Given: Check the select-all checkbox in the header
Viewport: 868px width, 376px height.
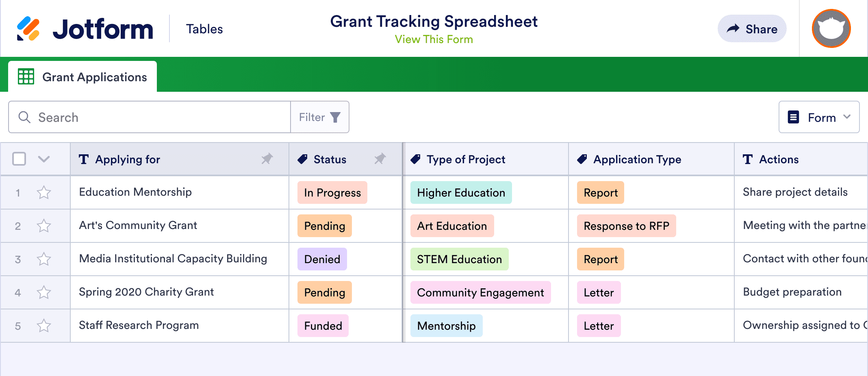Looking at the screenshot, I should [x=19, y=159].
